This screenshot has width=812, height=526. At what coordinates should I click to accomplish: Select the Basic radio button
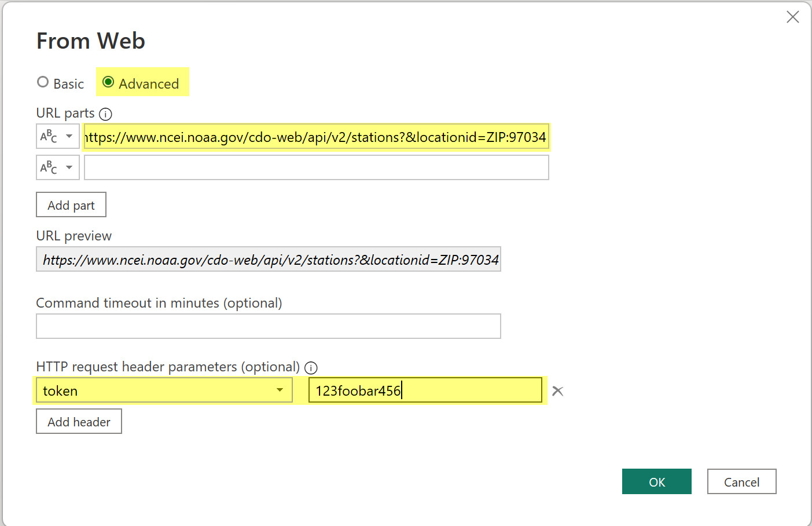tap(43, 82)
